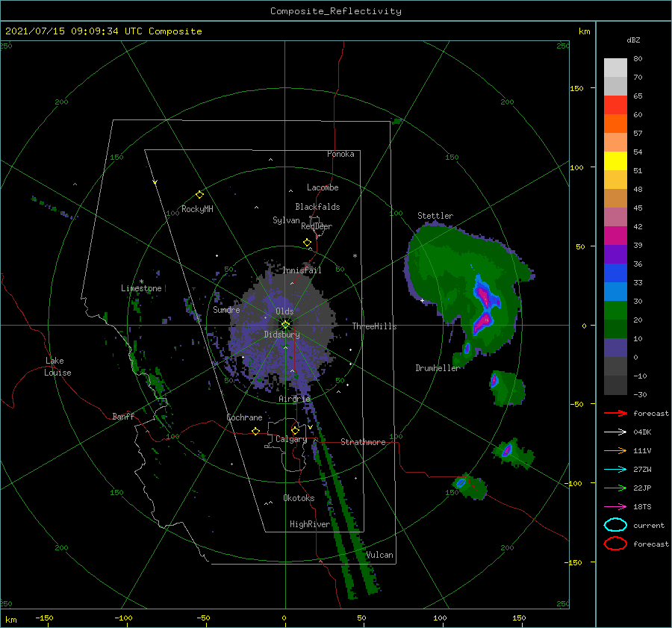Click the Airdrie town label
Viewport: 672px width, 628px height.
[x=294, y=399]
